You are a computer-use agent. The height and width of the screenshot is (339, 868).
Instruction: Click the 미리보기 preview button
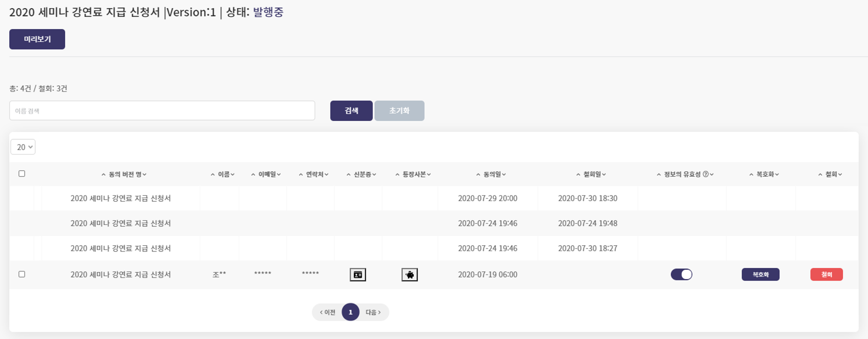tap(37, 39)
